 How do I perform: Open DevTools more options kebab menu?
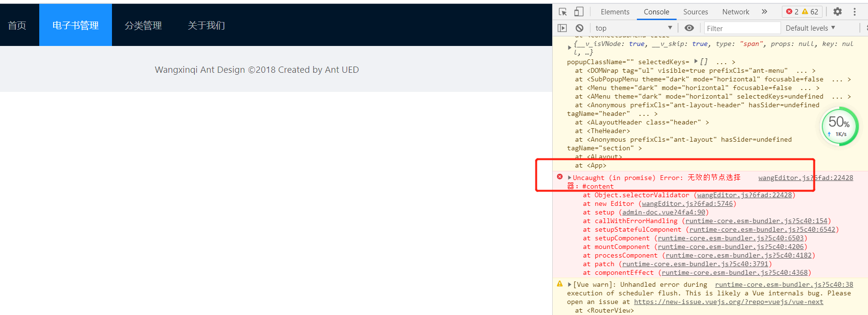coord(855,12)
